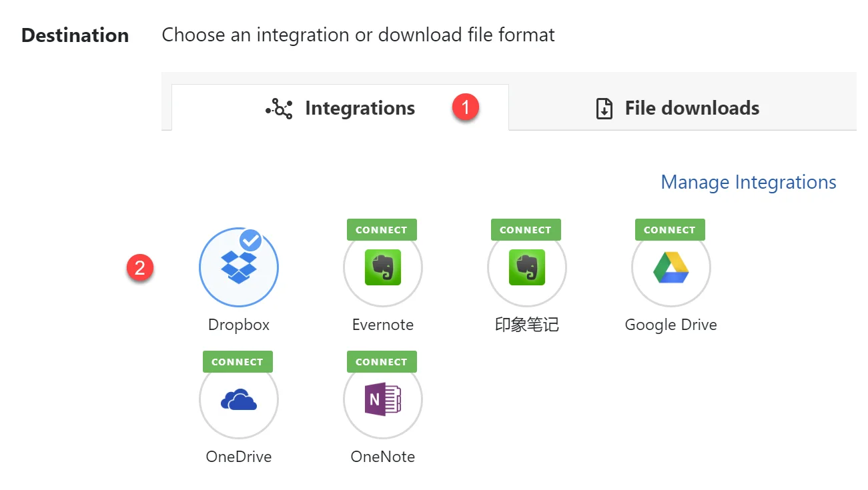The height and width of the screenshot is (490, 868).
Task: Select the Dropbox integration icon
Action: tap(239, 267)
